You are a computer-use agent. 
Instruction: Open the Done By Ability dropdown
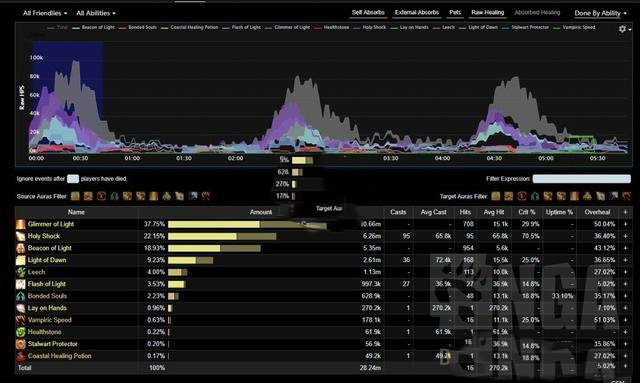(x=600, y=13)
